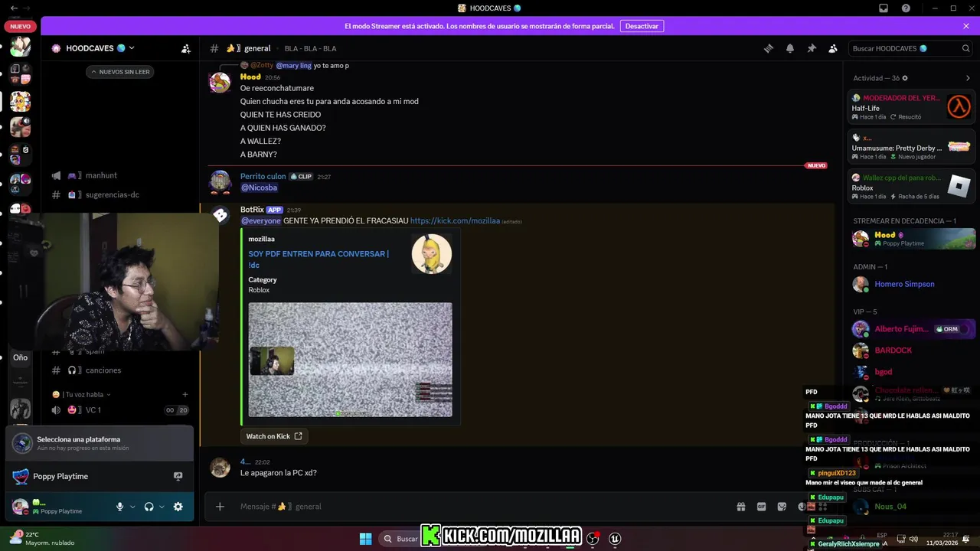The image size is (980, 551).
Task: Expand headphone output options arrow
Action: (162, 507)
